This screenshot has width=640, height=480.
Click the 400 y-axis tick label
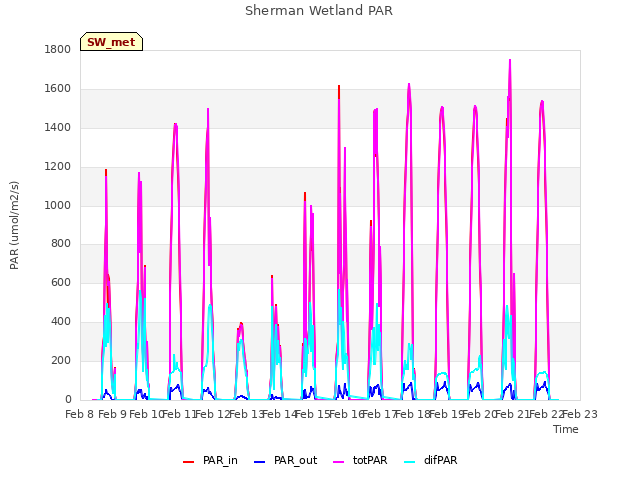click(x=61, y=322)
